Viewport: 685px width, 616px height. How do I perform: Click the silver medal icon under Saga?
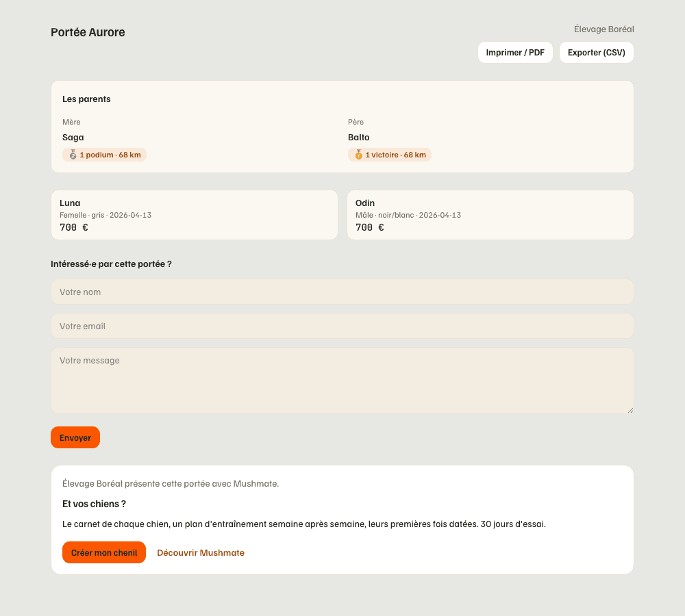pos(73,155)
